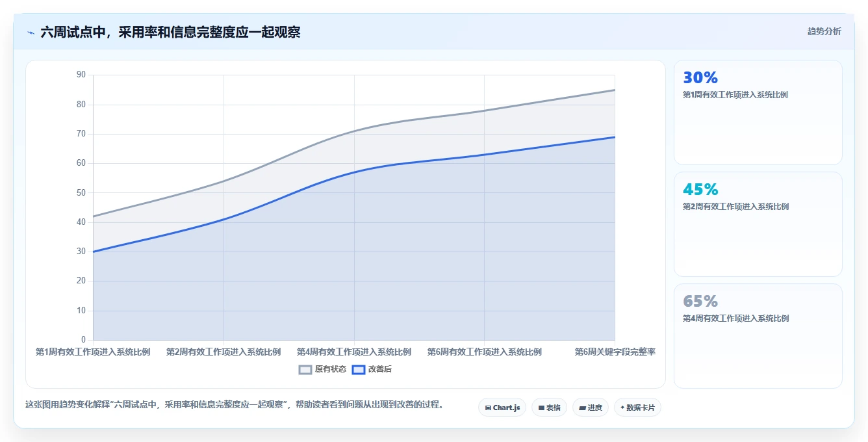The height and width of the screenshot is (442, 868).
Task: Toggle the 原有状态 legend swatch
Action: (305, 370)
